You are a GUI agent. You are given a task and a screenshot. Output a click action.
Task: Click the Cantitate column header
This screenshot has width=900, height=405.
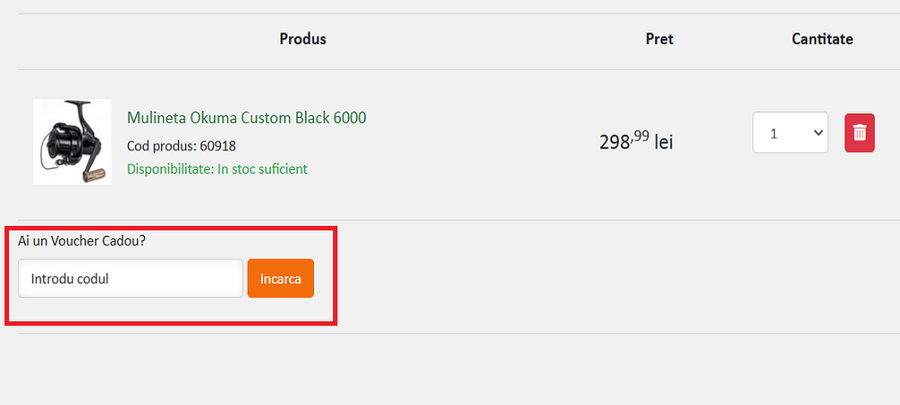[x=822, y=40]
